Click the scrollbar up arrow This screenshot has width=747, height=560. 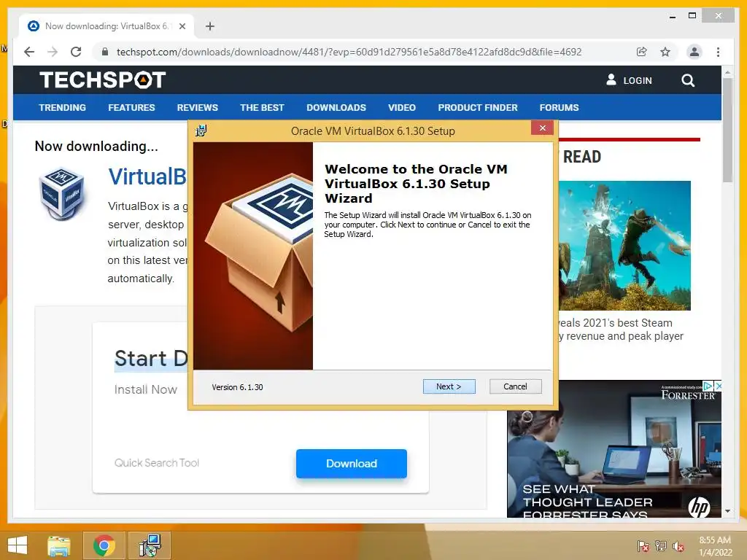click(x=727, y=72)
